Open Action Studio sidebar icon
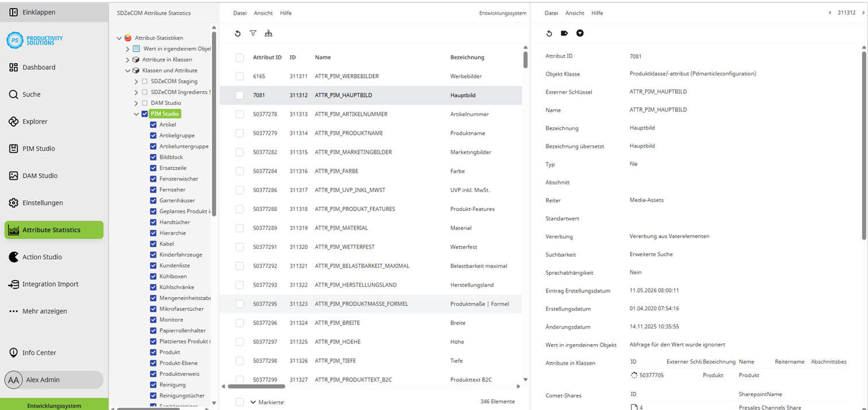Screen dimensions: 868x410 [x=14, y=257]
